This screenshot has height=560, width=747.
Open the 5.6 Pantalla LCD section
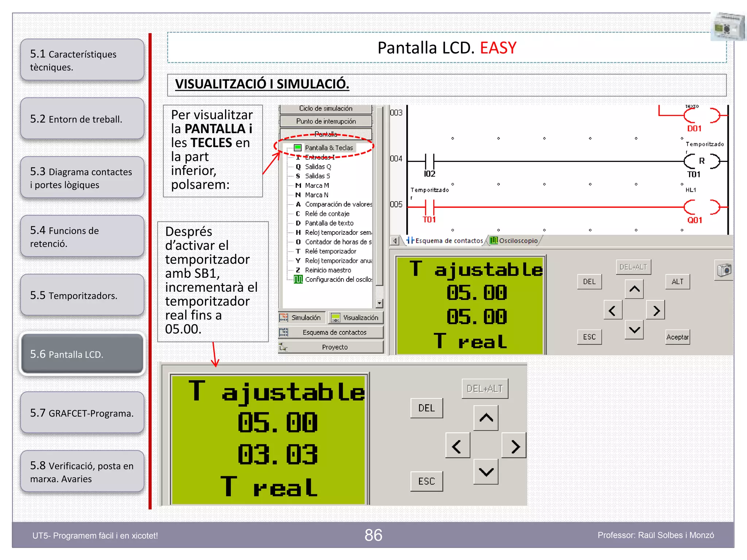(82, 354)
